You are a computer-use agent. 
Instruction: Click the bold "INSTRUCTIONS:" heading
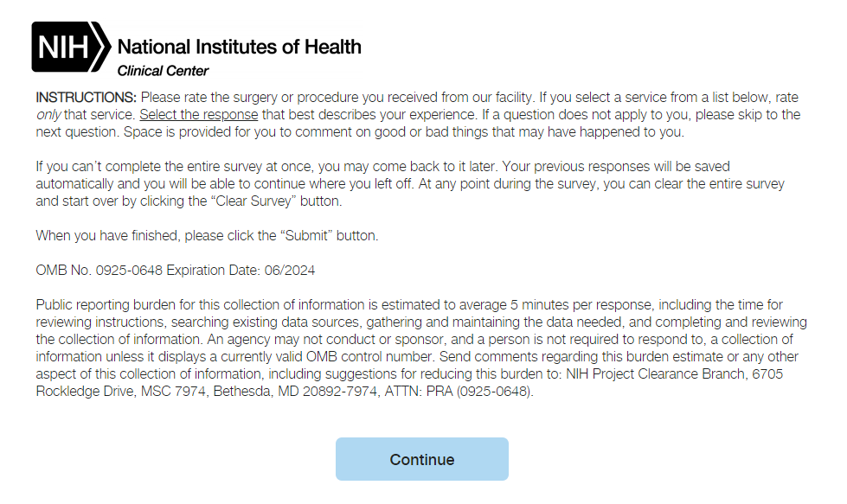coord(86,96)
